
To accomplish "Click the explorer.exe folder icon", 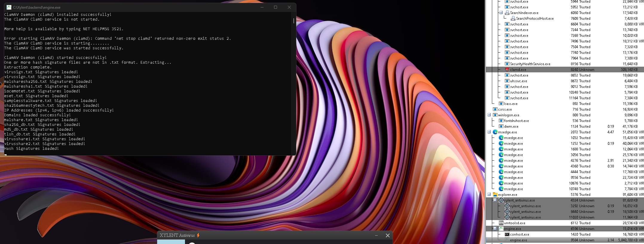I will 495,194.
